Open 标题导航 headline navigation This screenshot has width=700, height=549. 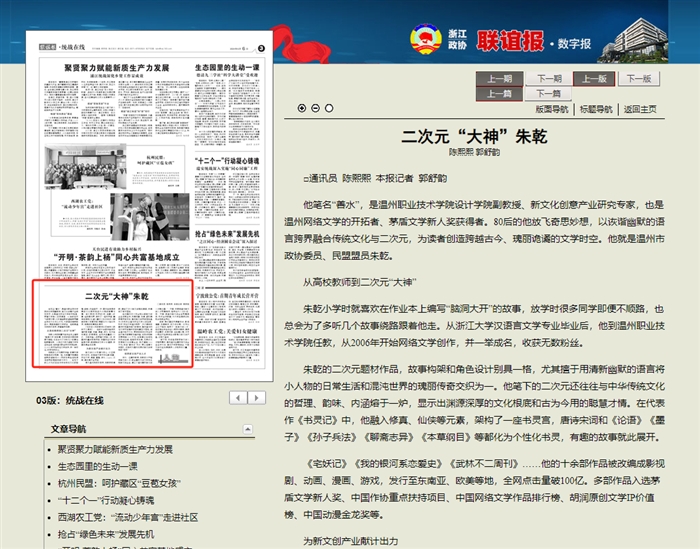(x=596, y=109)
